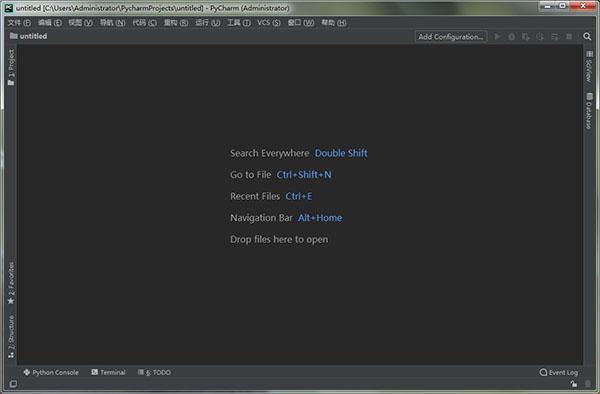Open the 代码 (C) Code menu

(x=144, y=23)
